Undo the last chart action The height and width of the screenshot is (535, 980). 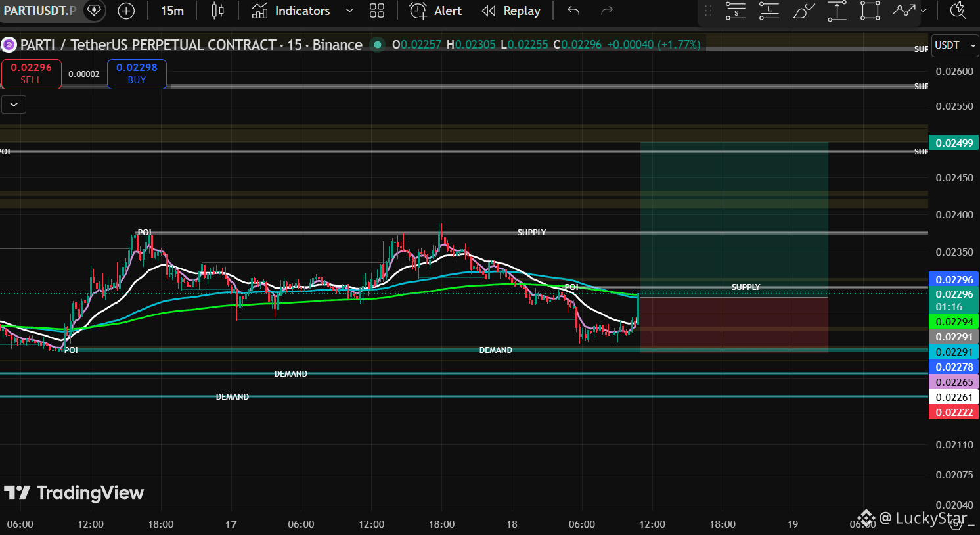573,11
